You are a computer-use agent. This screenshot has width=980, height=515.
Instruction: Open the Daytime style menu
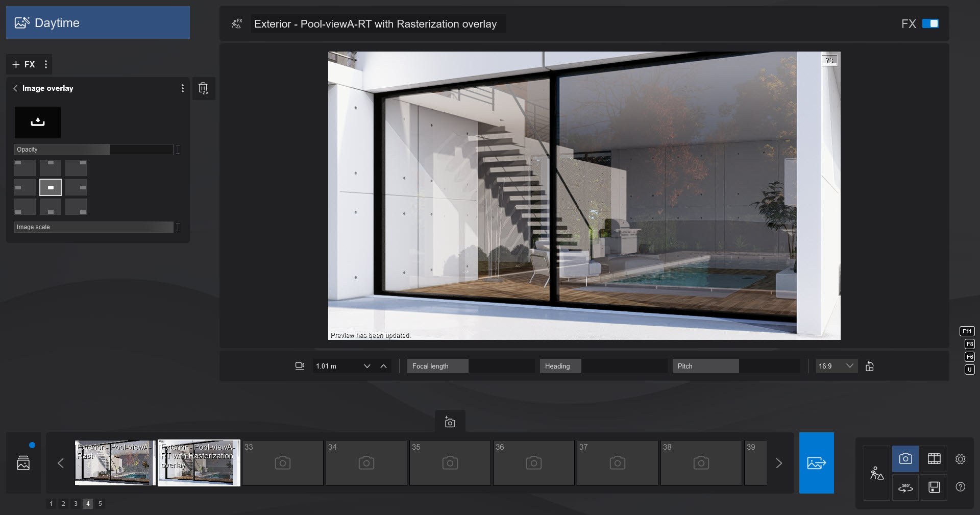(x=97, y=22)
